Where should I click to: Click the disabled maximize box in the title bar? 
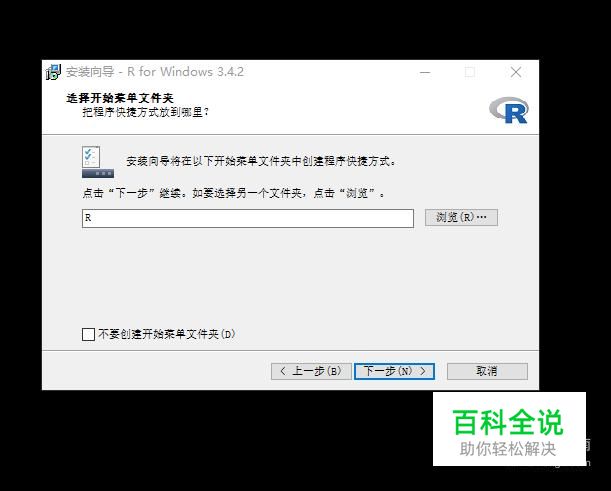coord(470,72)
